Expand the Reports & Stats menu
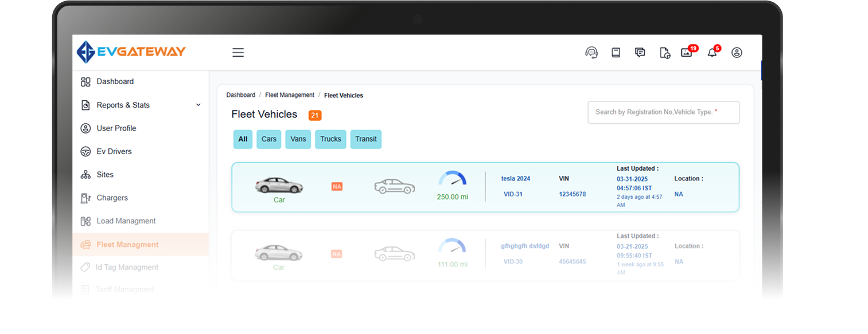Image resolution: width=868 pixels, height=334 pixels. pyautogui.click(x=141, y=105)
